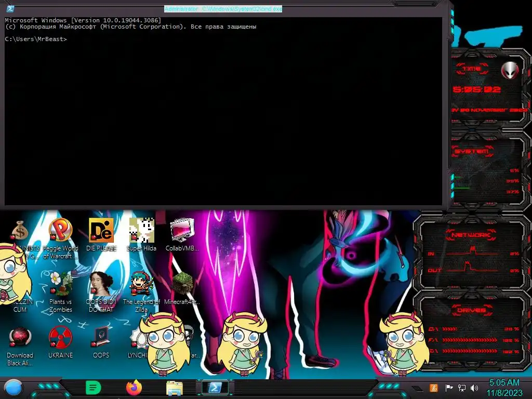Screen dimensions: 532x399
Task: Switch to the command prompt taskbar button
Action: point(215,388)
